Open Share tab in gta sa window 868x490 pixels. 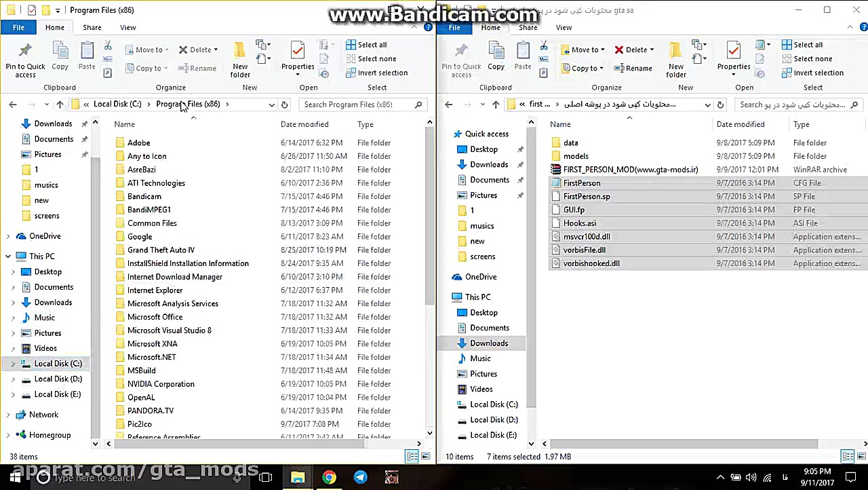[x=528, y=27]
